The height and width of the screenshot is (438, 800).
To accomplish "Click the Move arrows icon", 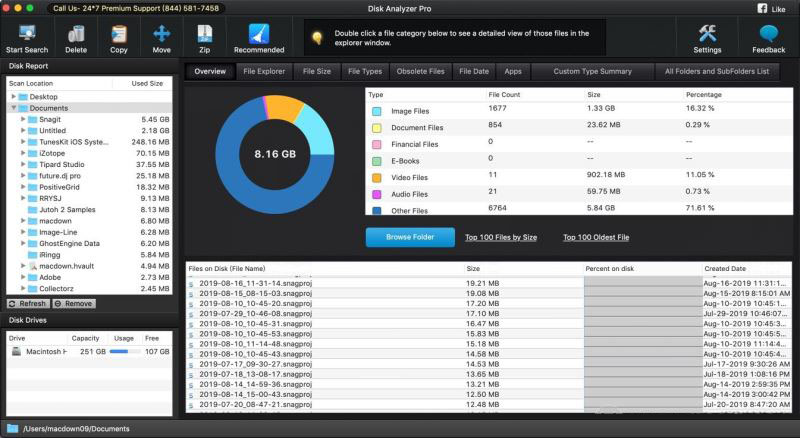I will point(162,34).
